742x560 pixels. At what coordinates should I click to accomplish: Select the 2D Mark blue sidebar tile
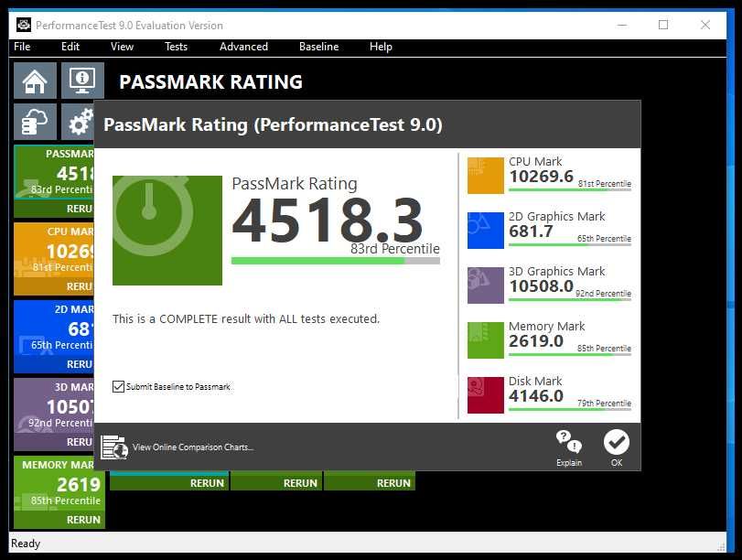point(54,328)
